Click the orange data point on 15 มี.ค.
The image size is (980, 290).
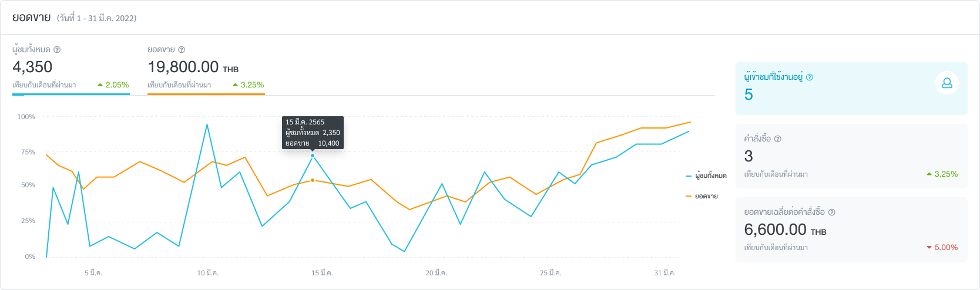(313, 180)
